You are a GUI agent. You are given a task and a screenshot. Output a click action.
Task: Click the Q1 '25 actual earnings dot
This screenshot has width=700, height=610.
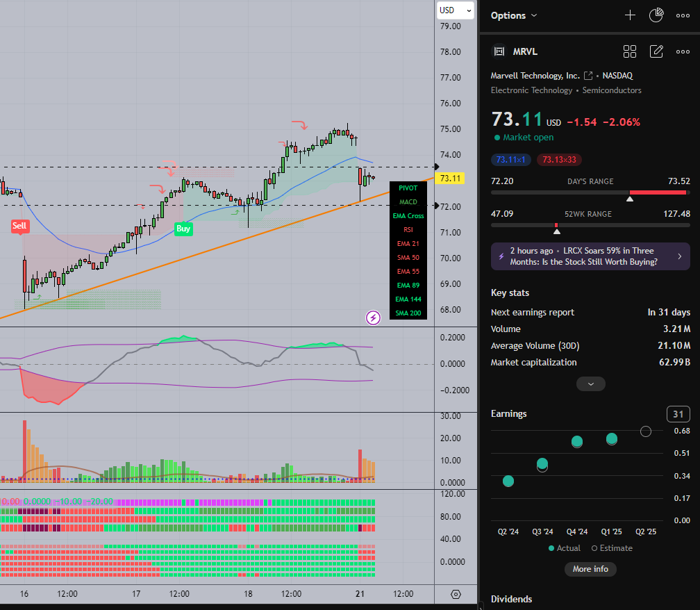[612, 439]
